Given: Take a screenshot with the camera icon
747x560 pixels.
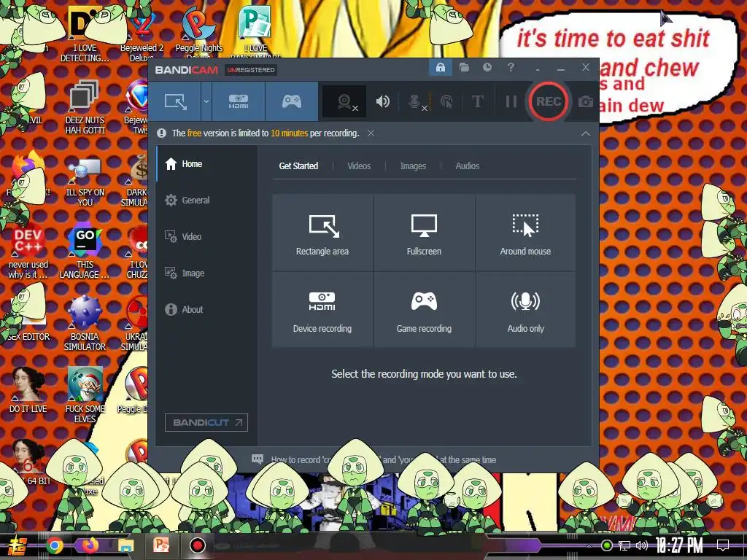Looking at the screenshot, I should 586,101.
